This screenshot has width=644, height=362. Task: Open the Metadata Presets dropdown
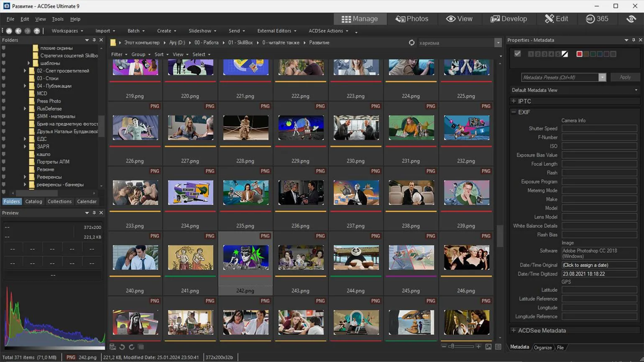click(x=602, y=77)
